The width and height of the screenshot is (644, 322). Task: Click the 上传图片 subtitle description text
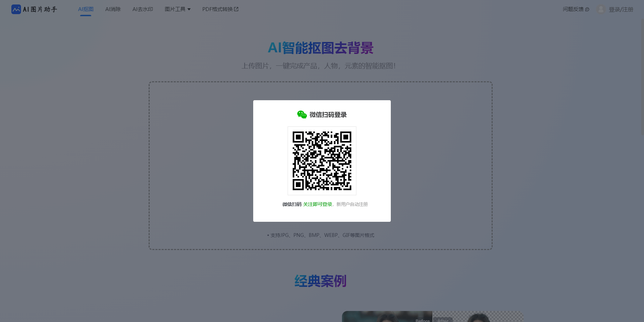[x=319, y=66]
